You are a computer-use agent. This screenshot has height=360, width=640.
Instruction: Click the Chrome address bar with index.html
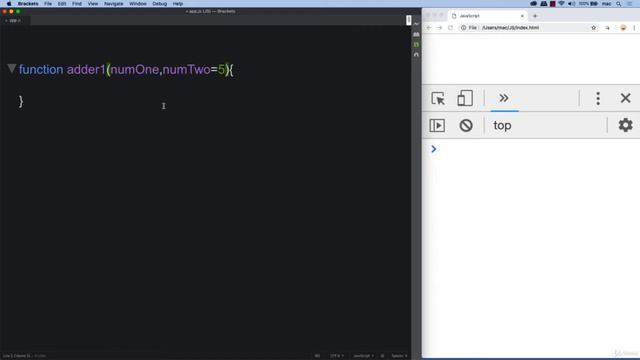click(x=529, y=28)
